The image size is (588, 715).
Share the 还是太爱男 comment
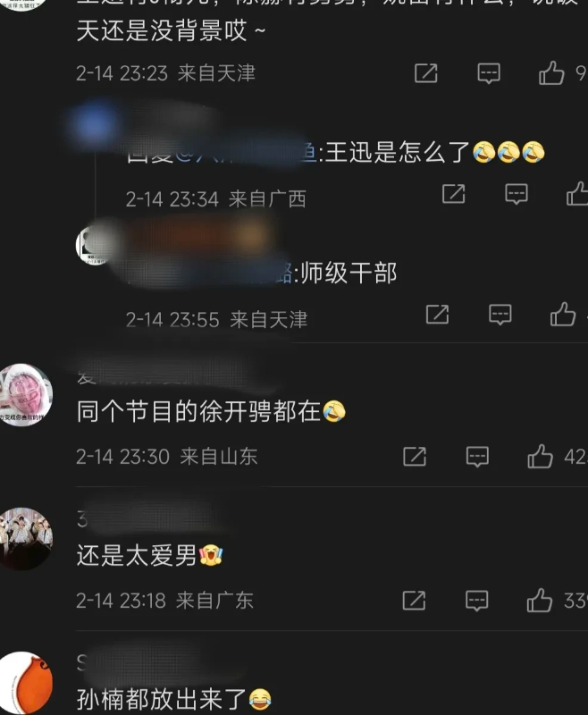[x=414, y=600]
